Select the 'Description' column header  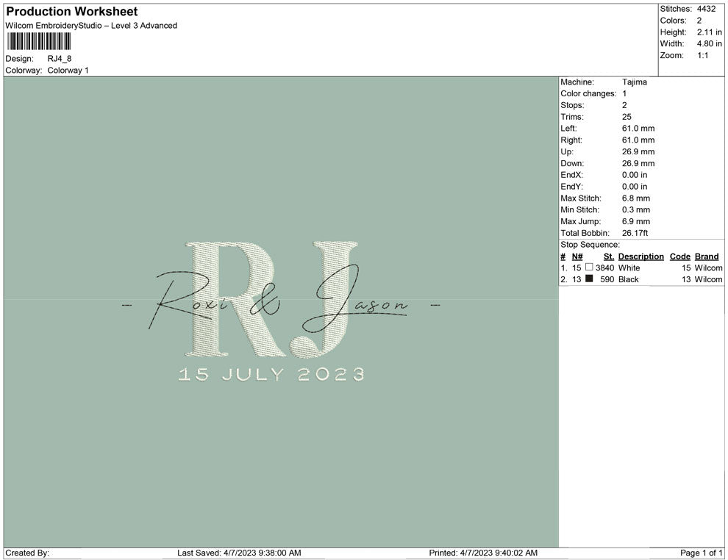(x=640, y=256)
